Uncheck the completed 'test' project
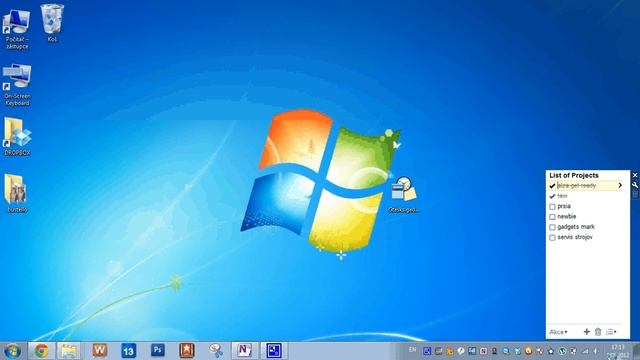 click(552, 196)
